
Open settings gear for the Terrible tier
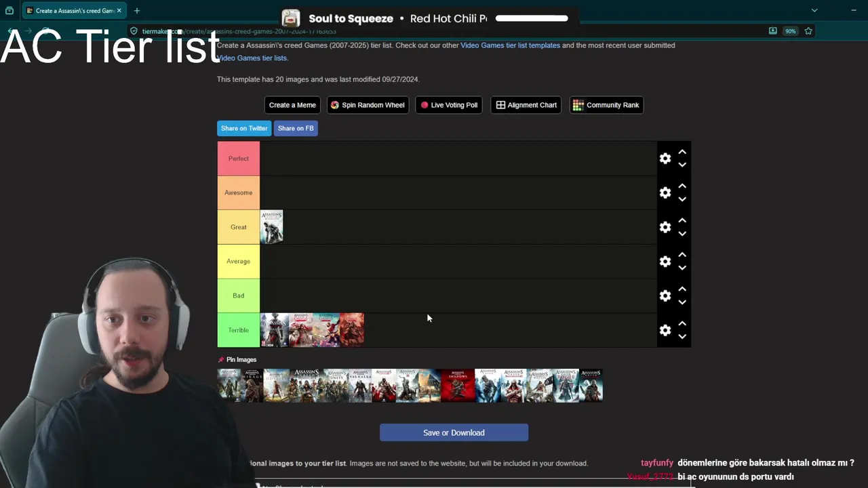(665, 330)
